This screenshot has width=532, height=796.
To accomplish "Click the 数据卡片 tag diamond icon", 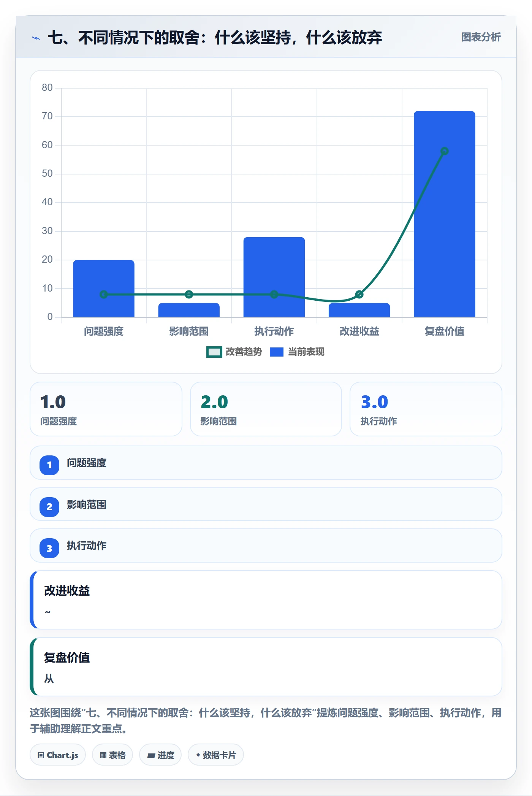I will [198, 755].
